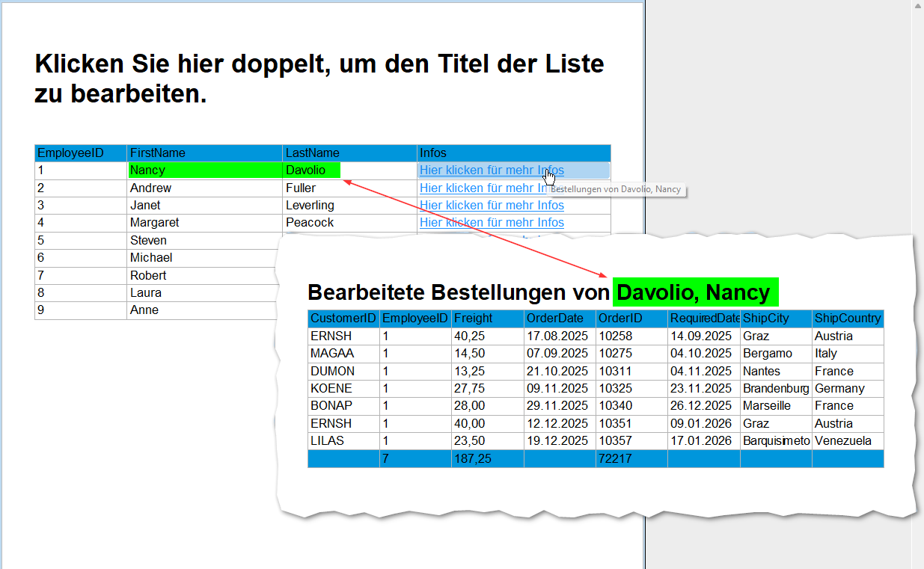Follow the more-infos link in Andrew Fuller's row
Screen dimensions: 924x569
479,188
